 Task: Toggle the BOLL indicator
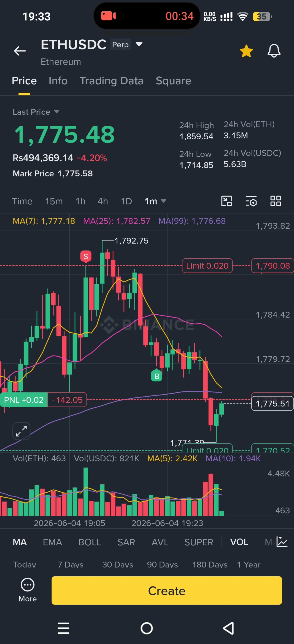tap(90, 542)
